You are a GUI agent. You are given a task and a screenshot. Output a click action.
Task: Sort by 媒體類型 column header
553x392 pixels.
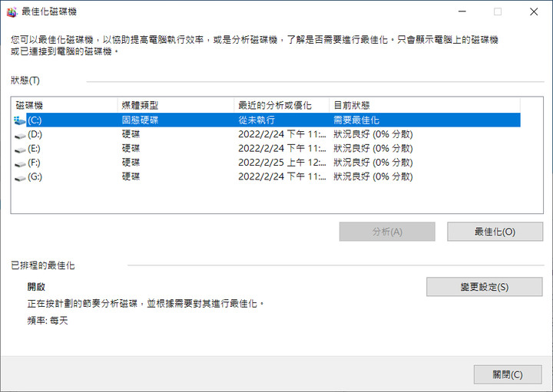176,105
